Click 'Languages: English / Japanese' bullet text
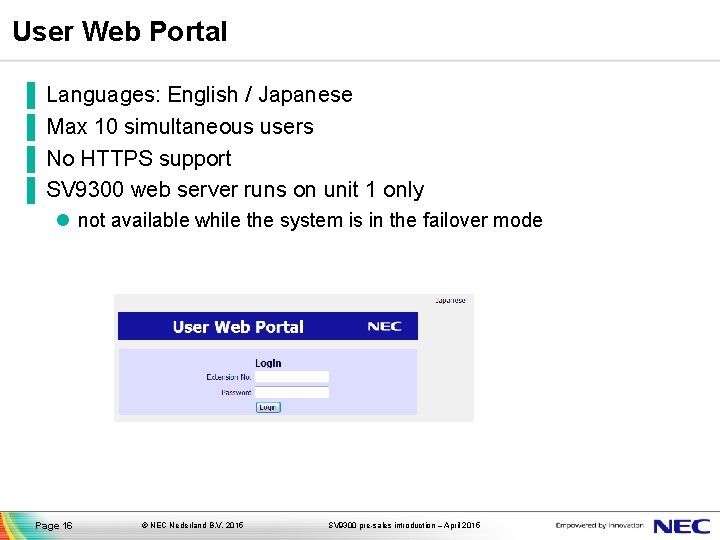The image size is (720, 540). click(x=199, y=95)
